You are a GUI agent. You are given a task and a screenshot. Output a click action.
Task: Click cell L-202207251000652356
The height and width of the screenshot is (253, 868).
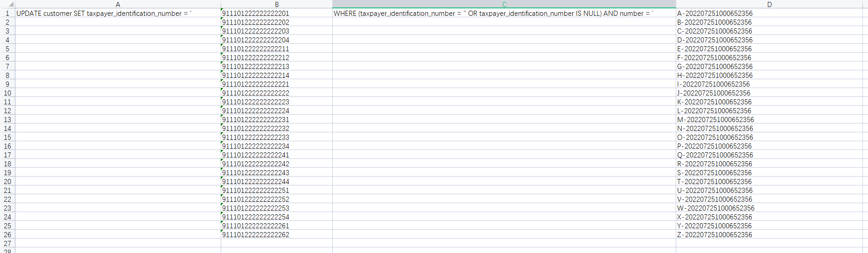pyautogui.click(x=770, y=110)
